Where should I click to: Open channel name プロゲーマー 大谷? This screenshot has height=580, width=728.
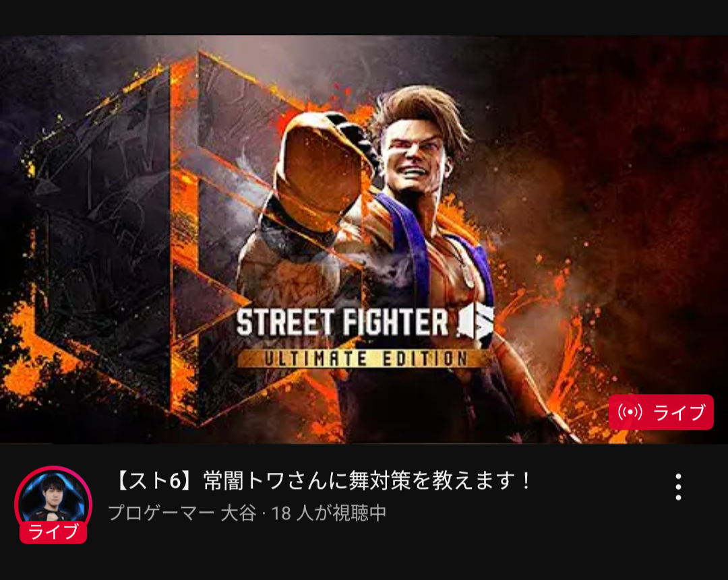pos(182,513)
